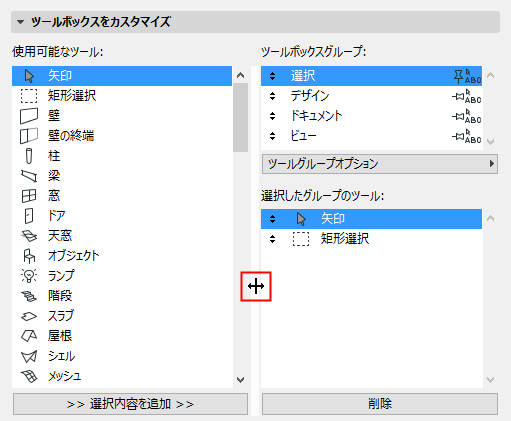Select ビュー group name text
The width and height of the screenshot is (511, 421).
[x=303, y=136]
